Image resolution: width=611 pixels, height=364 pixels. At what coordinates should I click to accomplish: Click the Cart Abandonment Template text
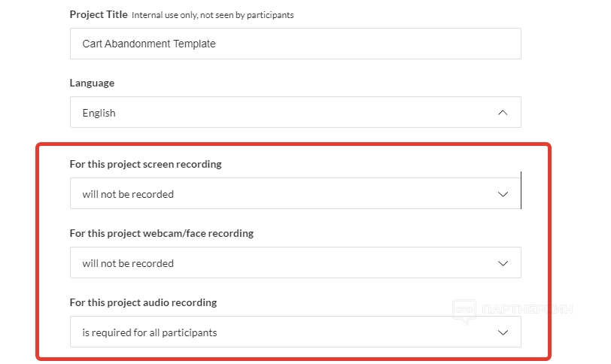click(x=149, y=44)
